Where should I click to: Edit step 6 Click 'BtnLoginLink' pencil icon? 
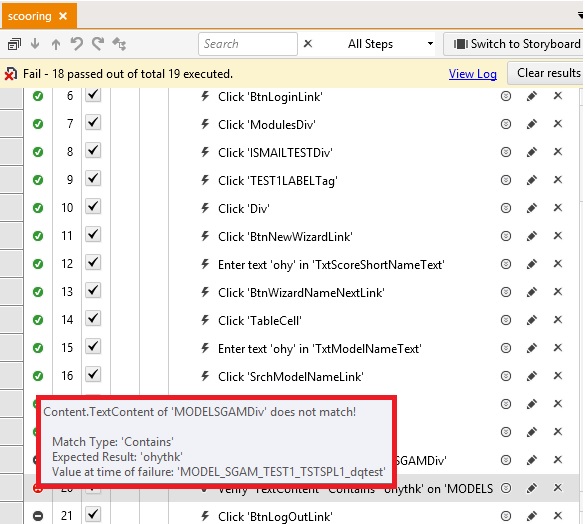532,96
